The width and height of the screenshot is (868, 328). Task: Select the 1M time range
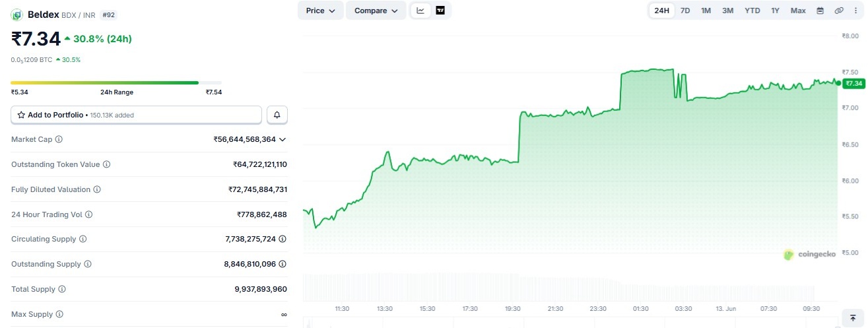coord(706,11)
